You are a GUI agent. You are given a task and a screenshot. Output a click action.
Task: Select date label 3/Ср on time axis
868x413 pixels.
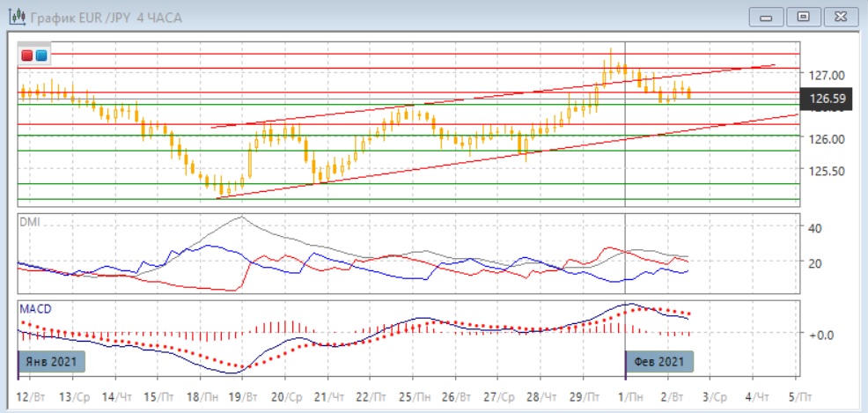(x=714, y=397)
